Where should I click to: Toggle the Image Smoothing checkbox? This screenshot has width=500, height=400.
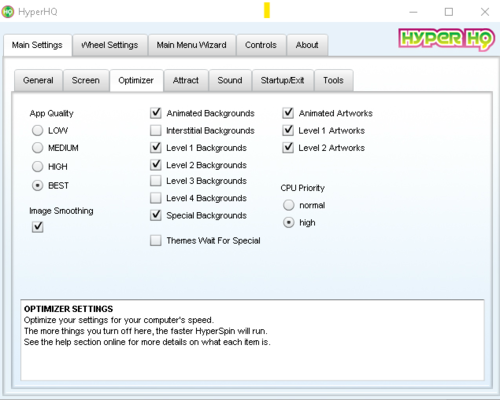(38, 227)
